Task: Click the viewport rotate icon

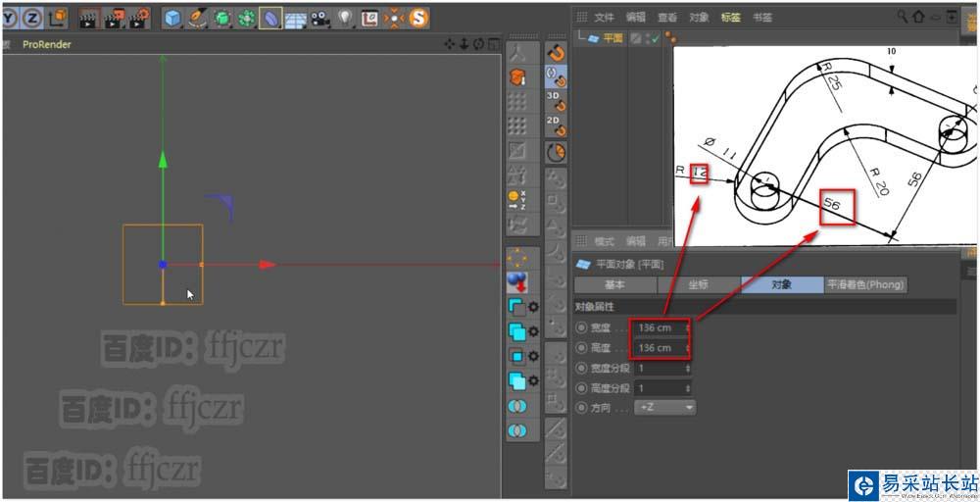Action: coord(478,44)
